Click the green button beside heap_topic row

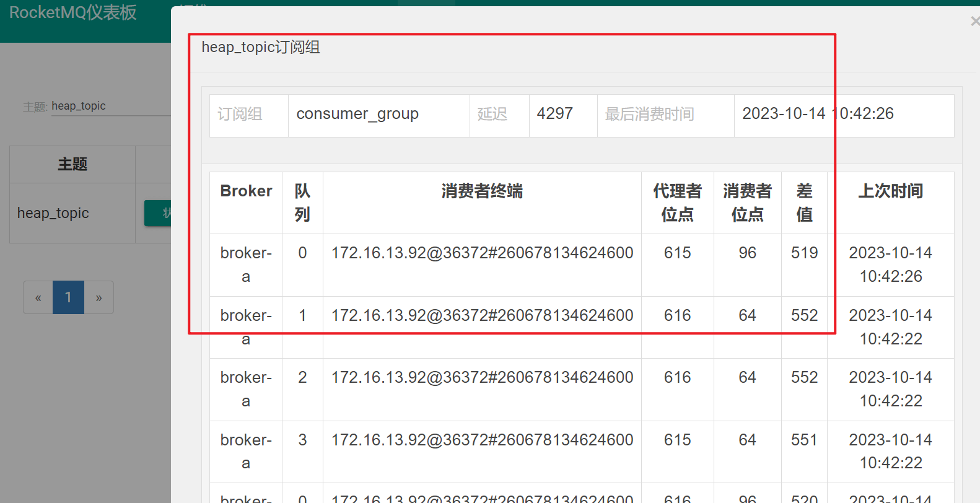point(159,213)
